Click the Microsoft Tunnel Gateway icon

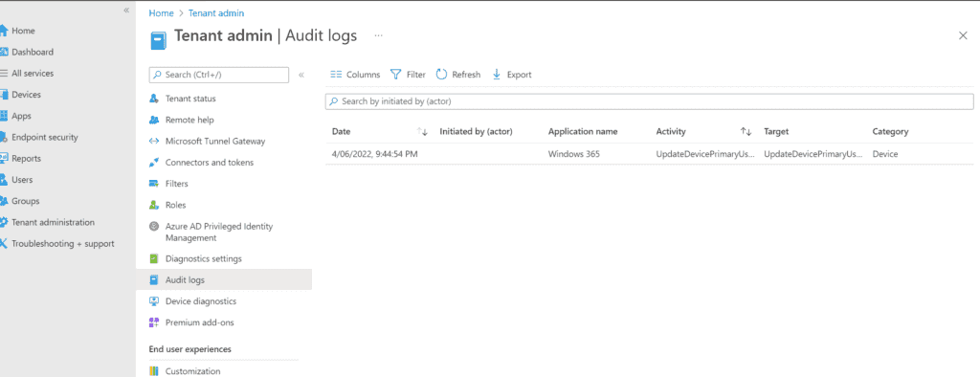tap(154, 142)
